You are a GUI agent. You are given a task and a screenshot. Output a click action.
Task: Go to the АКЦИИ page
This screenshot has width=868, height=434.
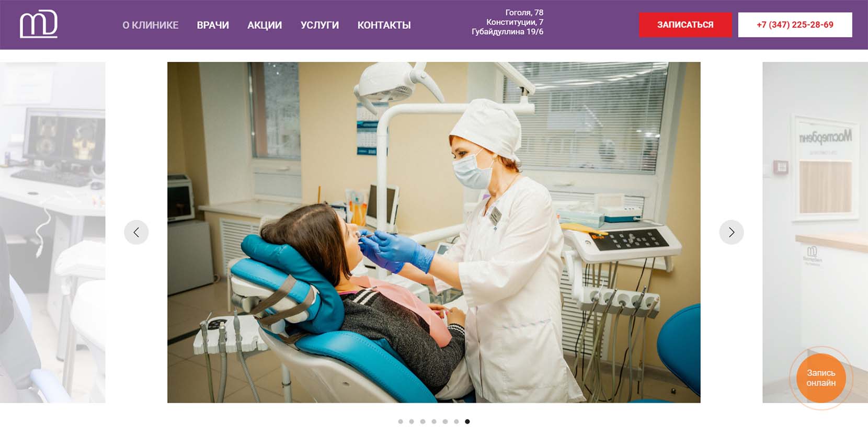coord(265,25)
